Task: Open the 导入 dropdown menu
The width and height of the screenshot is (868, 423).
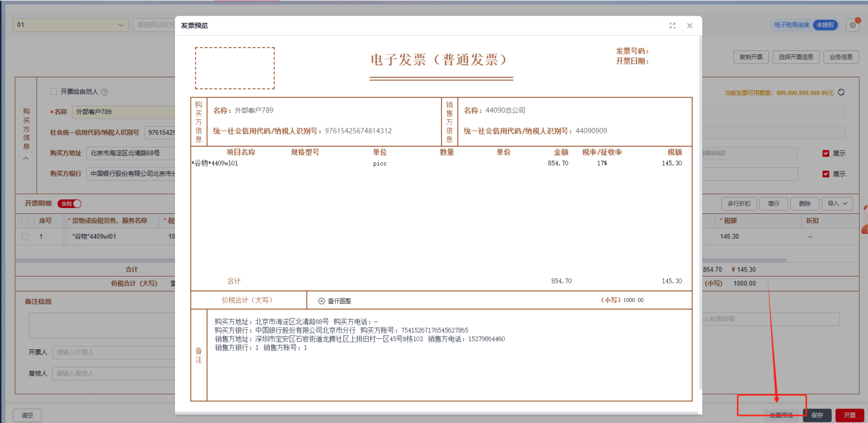Action: click(x=837, y=204)
